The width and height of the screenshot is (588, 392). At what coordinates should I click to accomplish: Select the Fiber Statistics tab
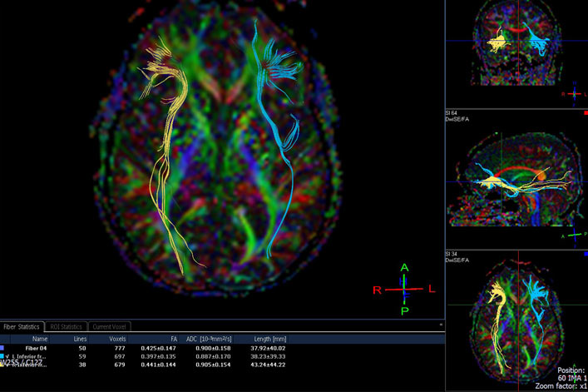point(22,326)
